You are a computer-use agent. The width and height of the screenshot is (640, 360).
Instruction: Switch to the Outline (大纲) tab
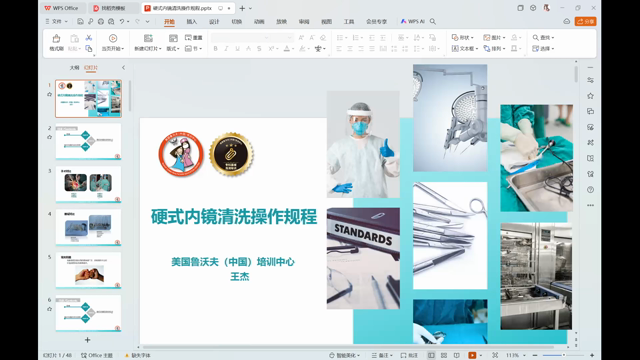coord(74,68)
